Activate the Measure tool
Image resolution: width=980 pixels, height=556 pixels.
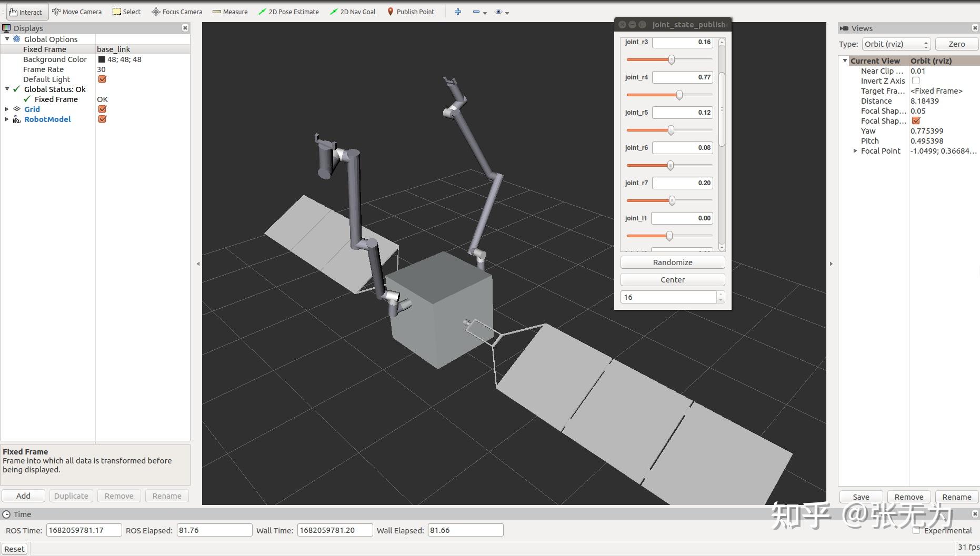point(230,11)
